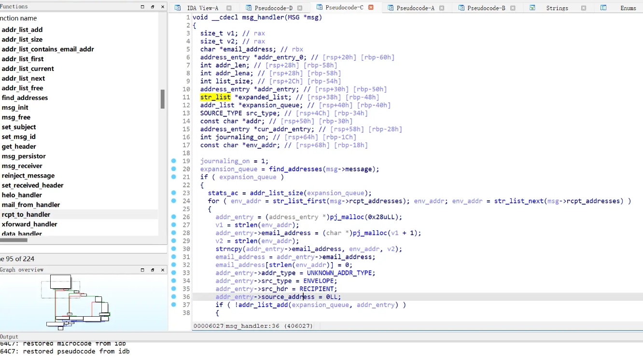The image size is (643, 364).
Task: Toggle breakpoint dot on line 24
Action: pyautogui.click(x=174, y=201)
